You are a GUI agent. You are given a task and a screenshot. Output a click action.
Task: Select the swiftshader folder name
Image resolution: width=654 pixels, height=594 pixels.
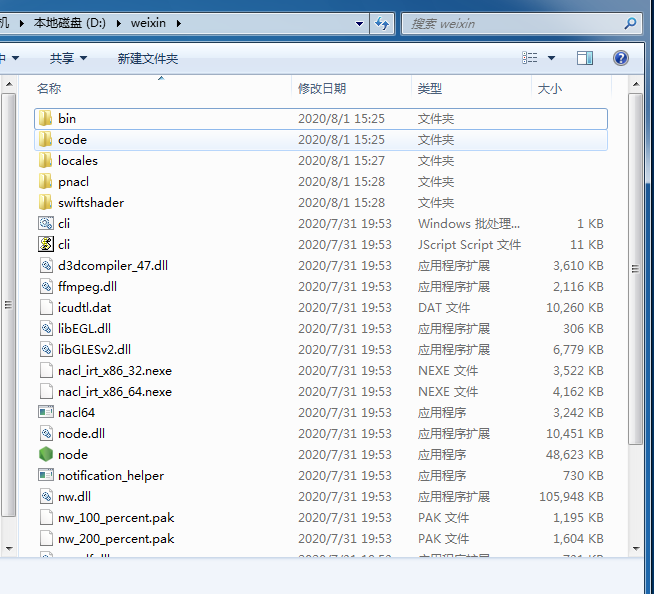point(91,203)
